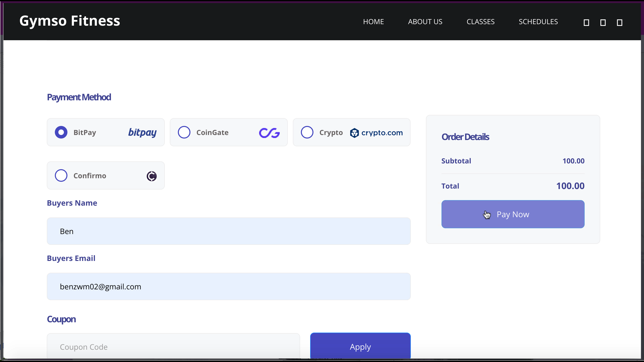The width and height of the screenshot is (644, 362).
Task: Apply the coupon code
Action: point(360,346)
